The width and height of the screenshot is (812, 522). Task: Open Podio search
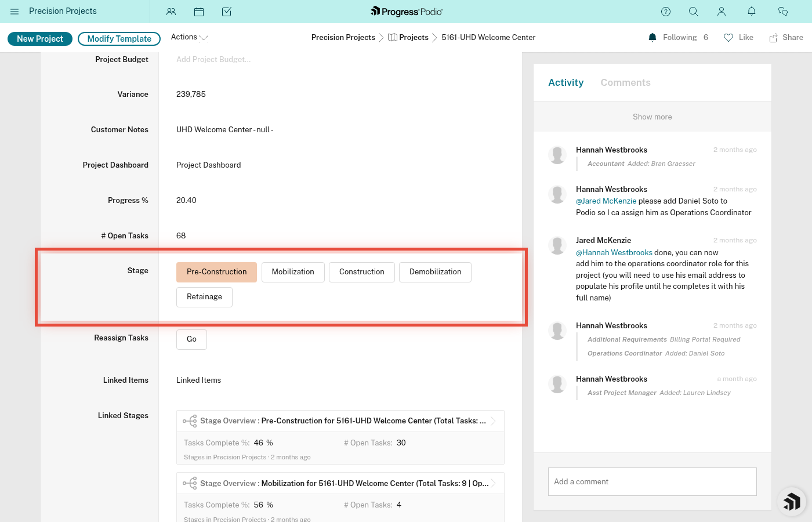pyautogui.click(x=694, y=12)
